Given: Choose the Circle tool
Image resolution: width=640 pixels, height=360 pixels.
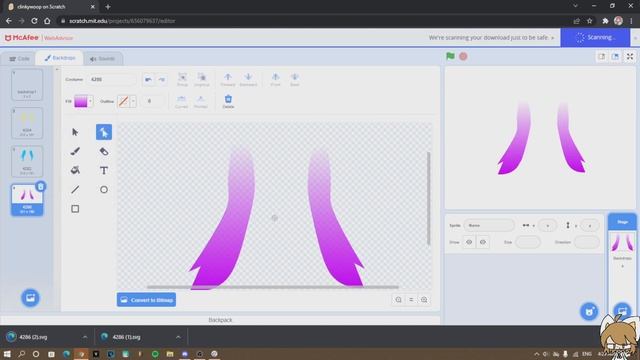Looking at the screenshot, I should (104, 189).
